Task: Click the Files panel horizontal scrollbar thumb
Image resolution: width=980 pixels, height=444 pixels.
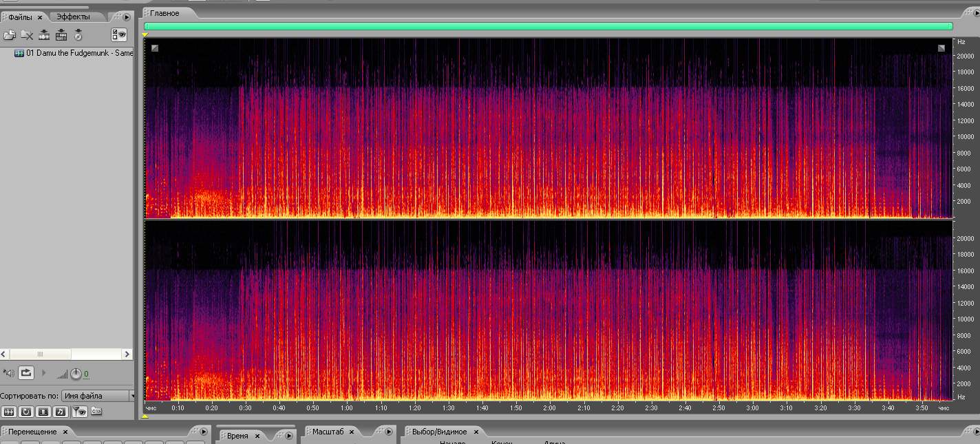Action: point(40,354)
